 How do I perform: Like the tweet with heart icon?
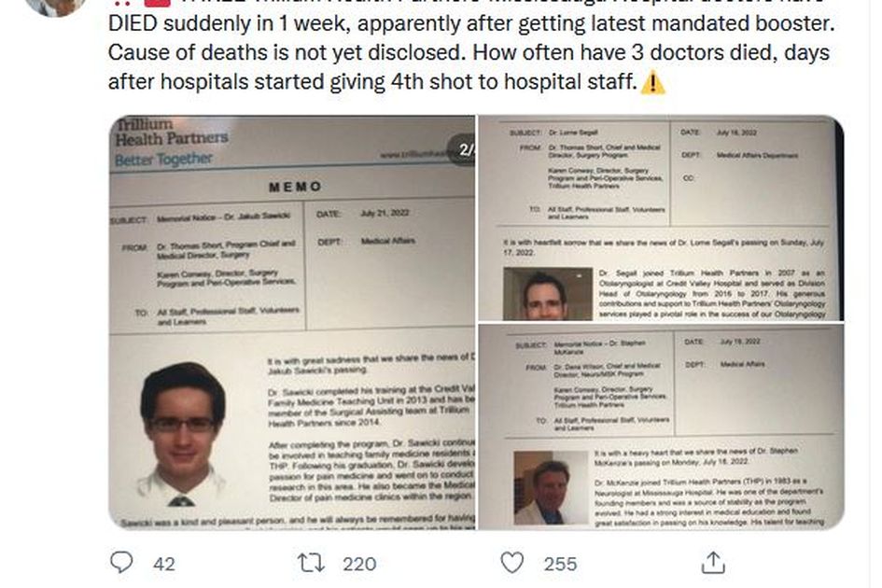[x=511, y=562]
